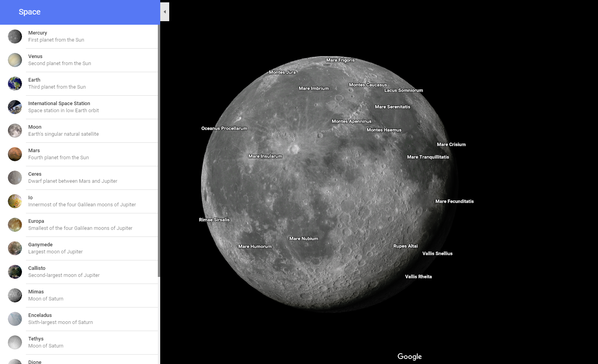Click the Earth globe icon
The height and width of the screenshot is (364, 598).
[15, 84]
